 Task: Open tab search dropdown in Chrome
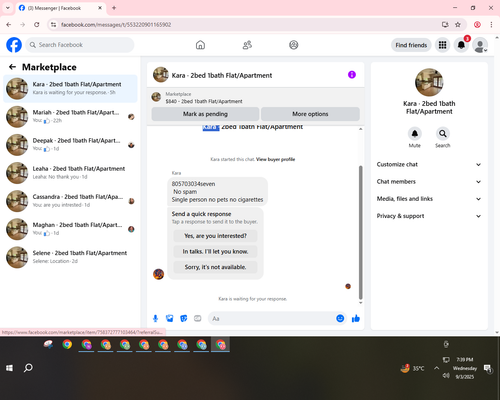pos(8,8)
